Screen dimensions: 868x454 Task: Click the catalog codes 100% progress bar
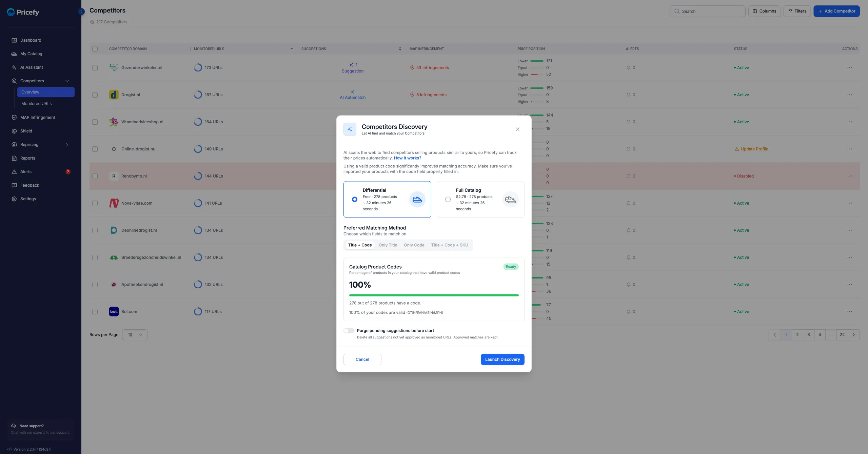click(x=434, y=295)
